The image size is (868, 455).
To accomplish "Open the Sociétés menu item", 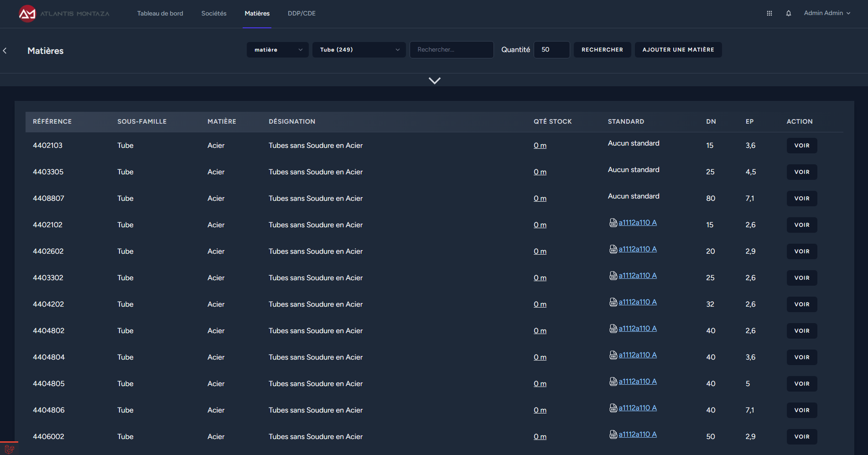I will tap(214, 14).
